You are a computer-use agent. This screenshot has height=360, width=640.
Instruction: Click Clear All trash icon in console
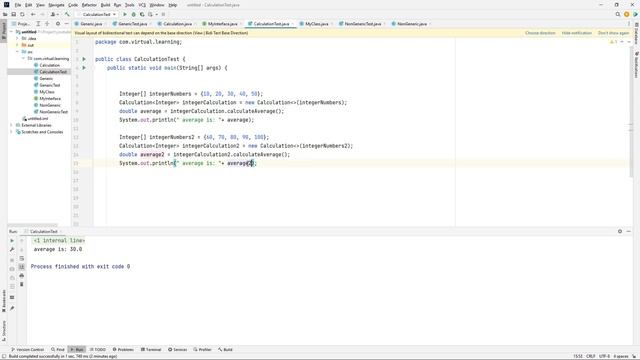22,284
